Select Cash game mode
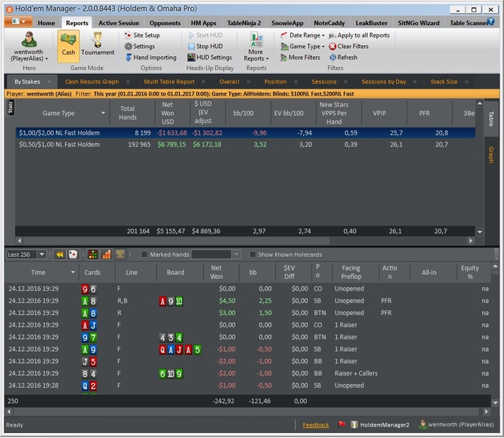This screenshot has width=504, height=438. [68, 46]
